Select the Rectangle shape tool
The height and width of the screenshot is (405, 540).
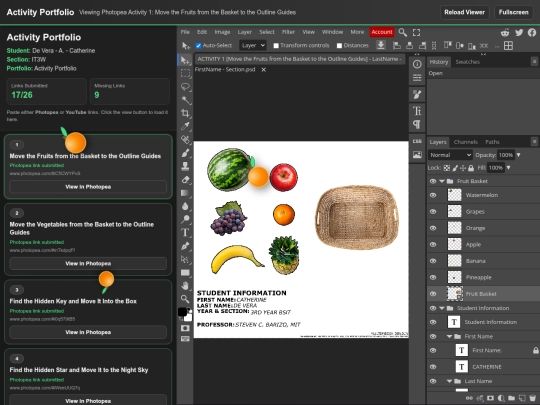[185, 273]
